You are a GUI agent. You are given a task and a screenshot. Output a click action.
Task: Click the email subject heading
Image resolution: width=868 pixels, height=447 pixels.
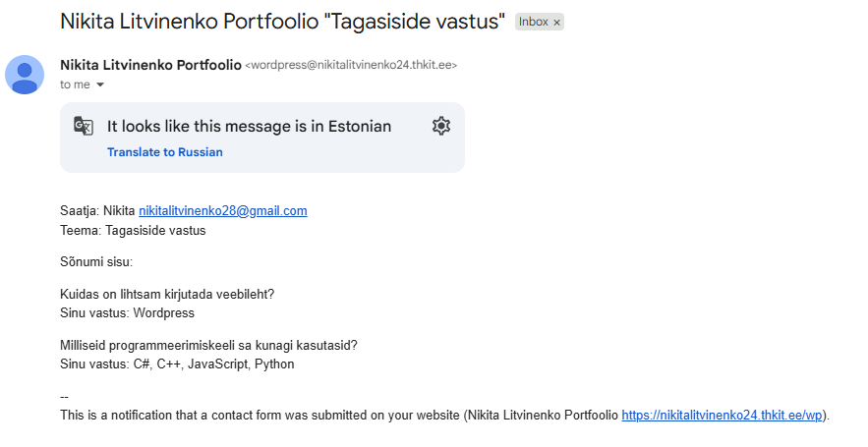tap(282, 21)
